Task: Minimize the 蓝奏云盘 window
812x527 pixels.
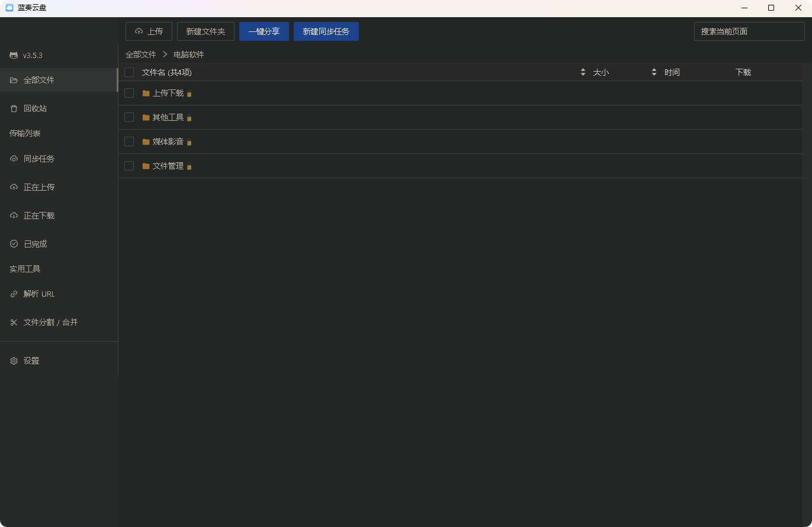Action: point(744,8)
